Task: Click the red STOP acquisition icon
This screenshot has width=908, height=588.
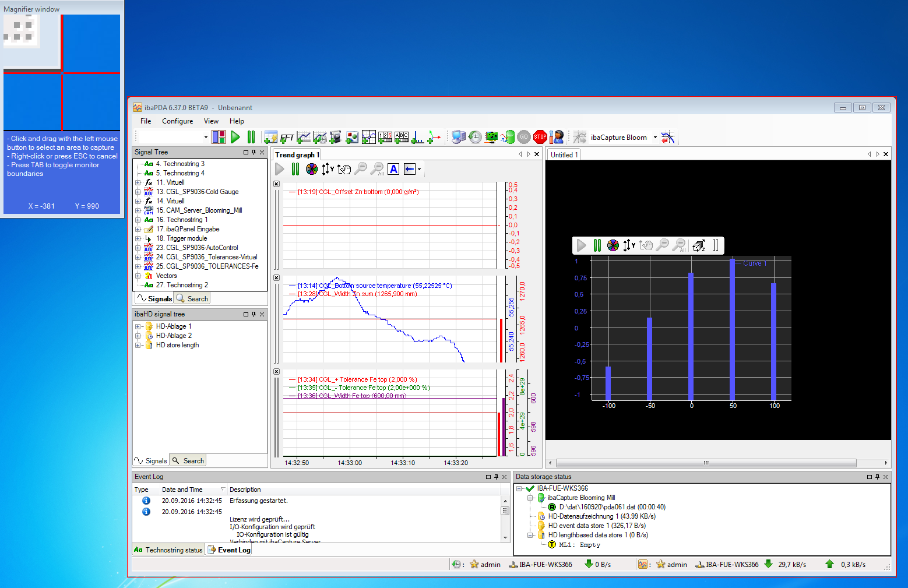Action: click(x=540, y=137)
